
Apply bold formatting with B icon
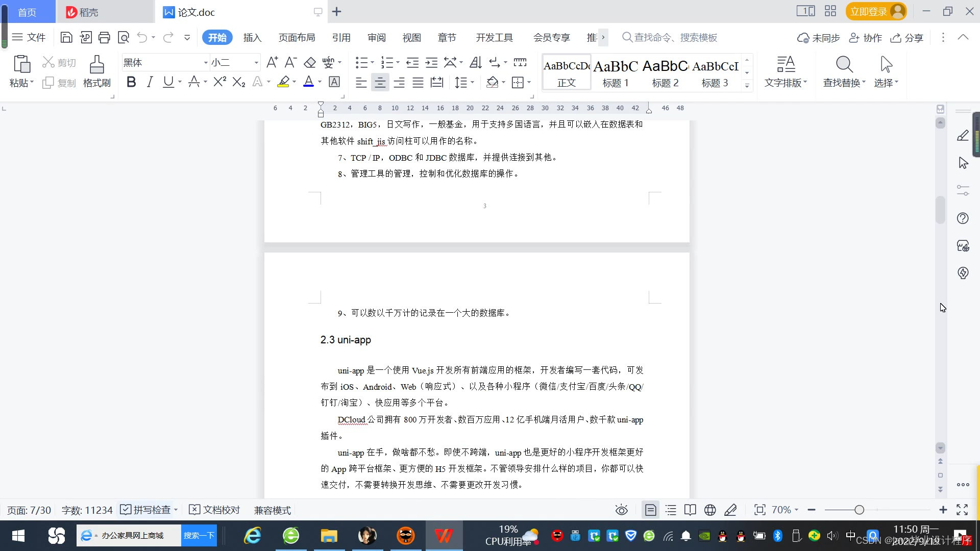131,82
